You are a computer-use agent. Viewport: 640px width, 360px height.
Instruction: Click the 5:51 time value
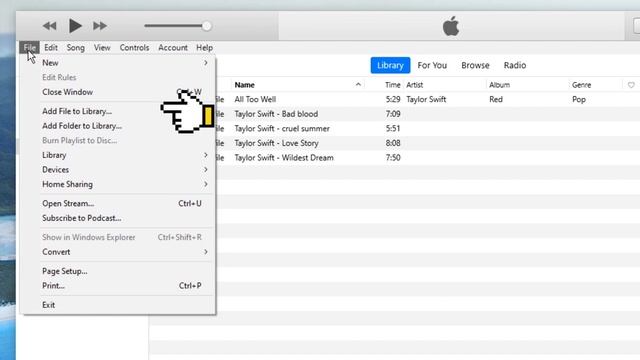tap(393, 129)
